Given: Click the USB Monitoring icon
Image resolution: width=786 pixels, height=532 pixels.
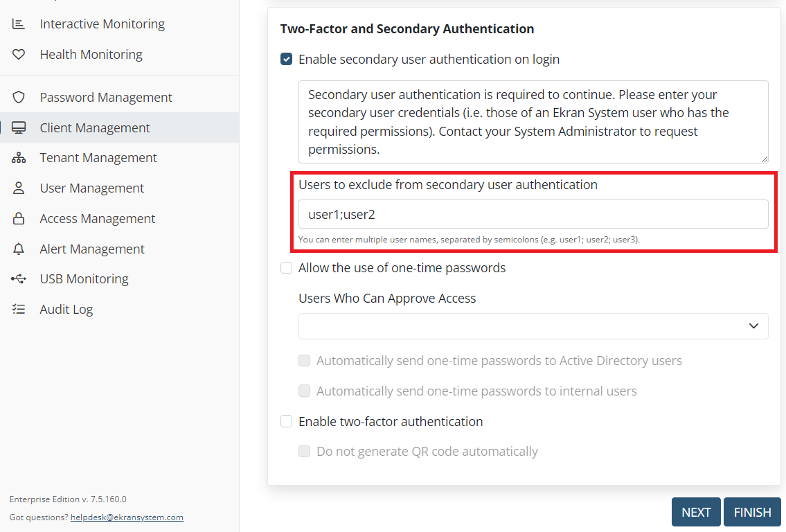Looking at the screenshot, I should point(19,279).
